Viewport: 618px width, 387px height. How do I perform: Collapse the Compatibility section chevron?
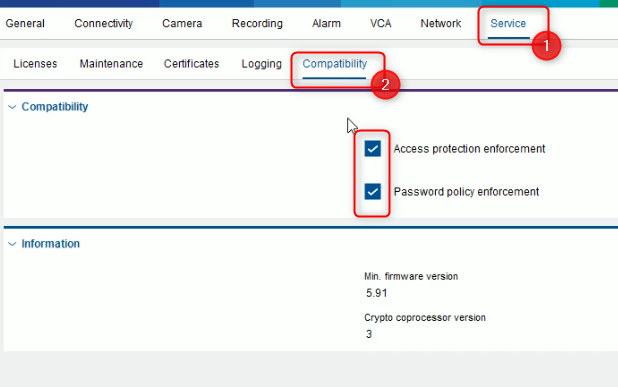pyautogui.click(x=12, y=107)
